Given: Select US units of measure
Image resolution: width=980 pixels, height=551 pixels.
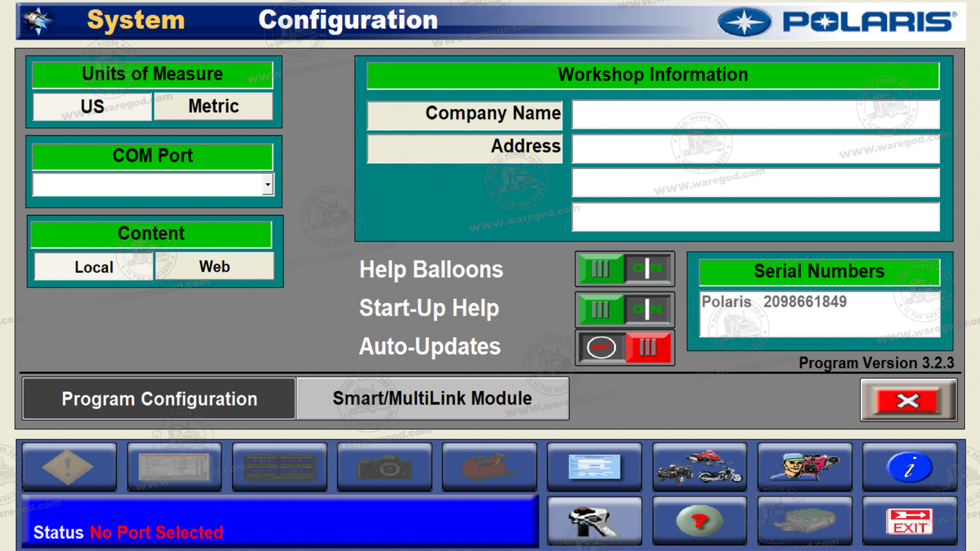Looking at the screenshot, I should click(92, 106).
